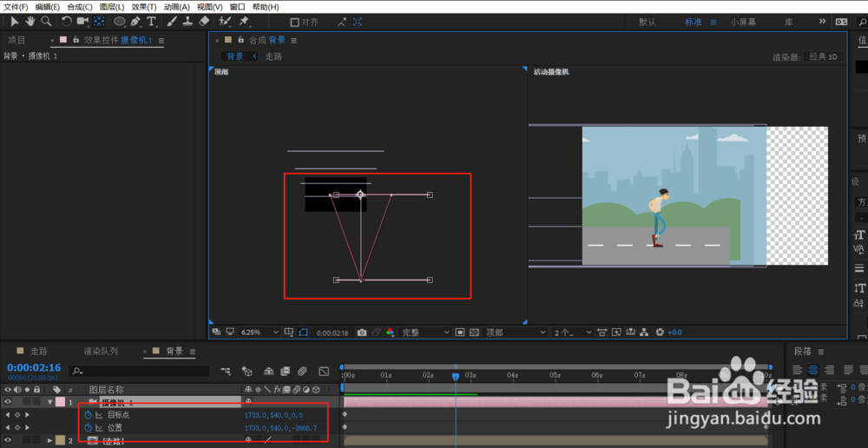Click the +0.0 exposure value
The image size is (868, 448).
(674, 333)
